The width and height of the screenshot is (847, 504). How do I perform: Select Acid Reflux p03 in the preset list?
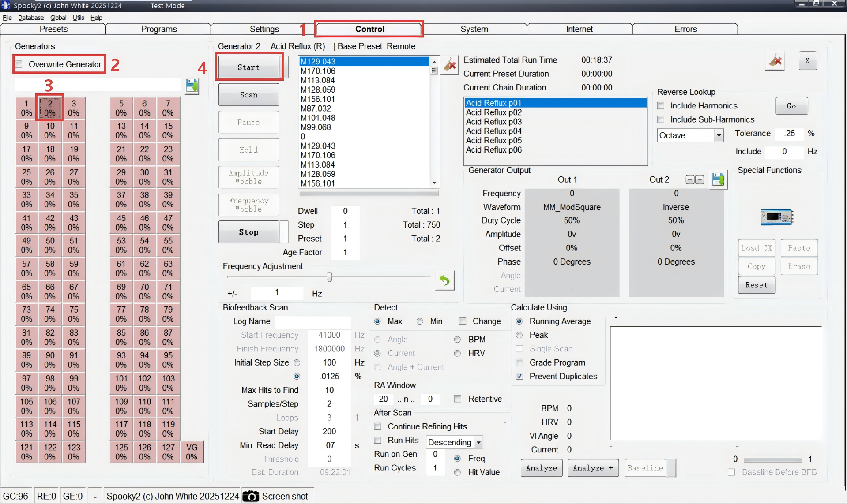click(x=493, y=122)
